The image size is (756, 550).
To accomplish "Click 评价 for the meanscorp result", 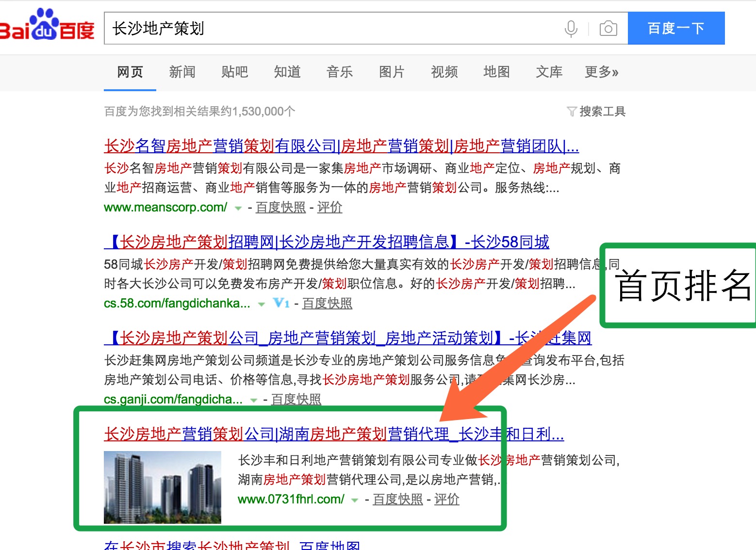I will 330,207.
